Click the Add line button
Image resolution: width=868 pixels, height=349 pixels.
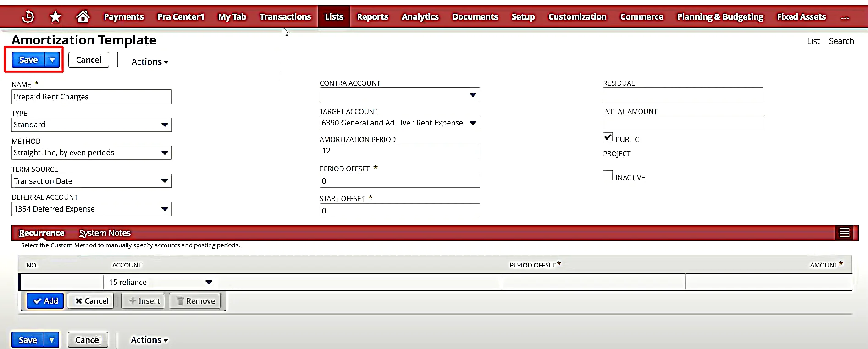(45, 301)
